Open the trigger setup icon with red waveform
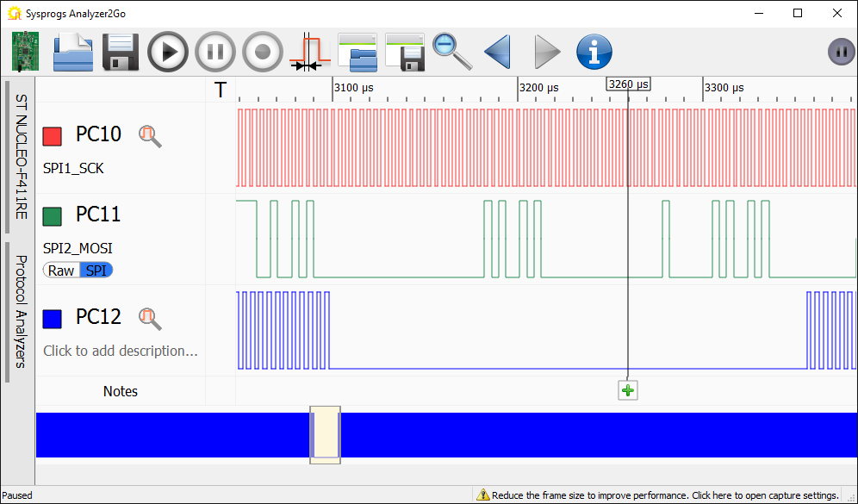This screenshot has height=504, width=858. click(x=309, y=52)
